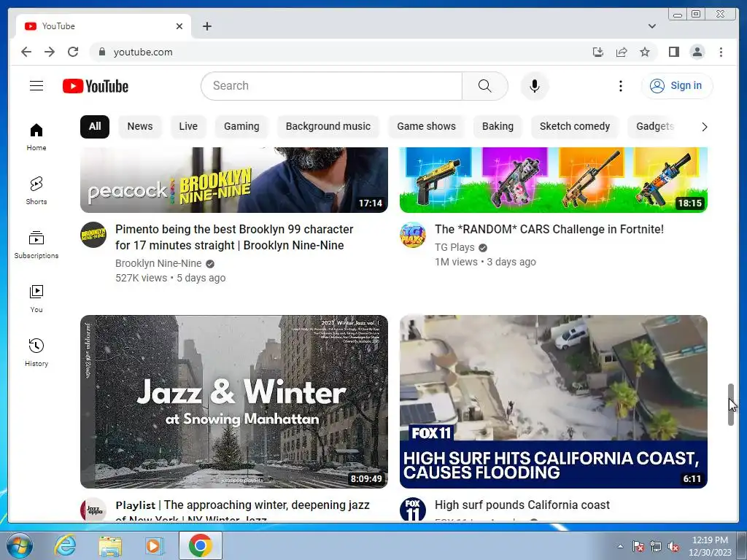Open Windows Explorer from taskbar
This screenshot has width=747, height=560.
(x=109, y=545)
